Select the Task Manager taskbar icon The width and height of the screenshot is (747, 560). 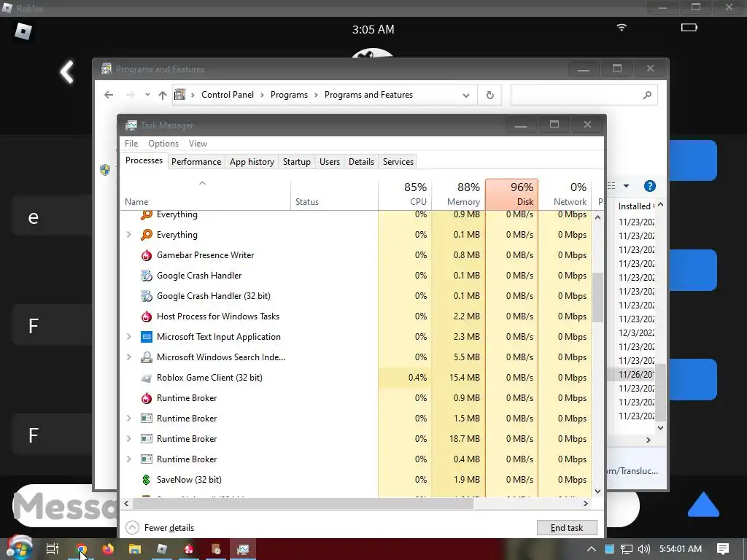click(243, 548)
